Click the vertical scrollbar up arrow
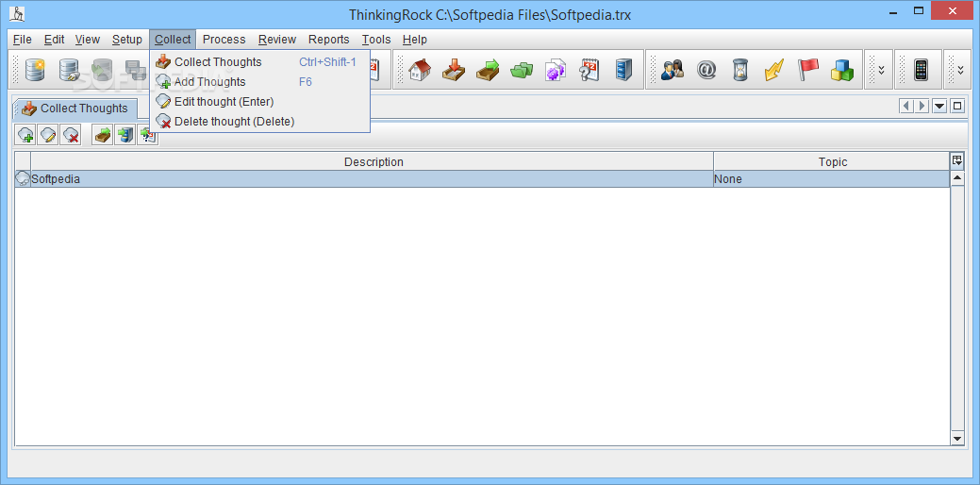Viewport: 980px width, 485px height. tap(956, 178)
